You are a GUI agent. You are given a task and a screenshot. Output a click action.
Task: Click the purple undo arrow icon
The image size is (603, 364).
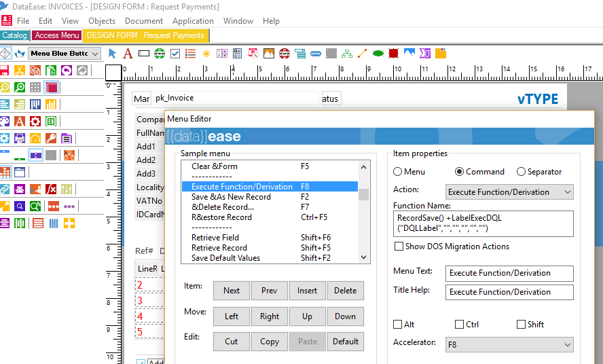click(67, 71)
